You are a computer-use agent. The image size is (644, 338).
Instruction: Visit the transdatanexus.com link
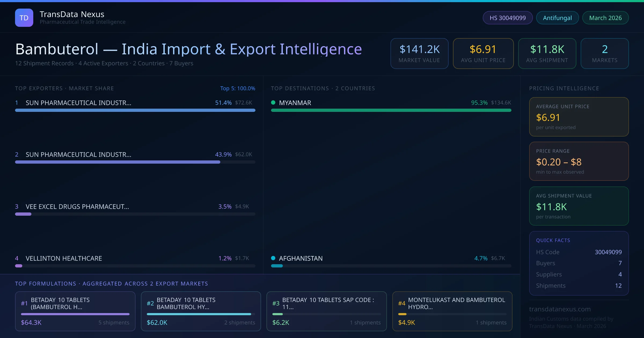click(560, 309)
